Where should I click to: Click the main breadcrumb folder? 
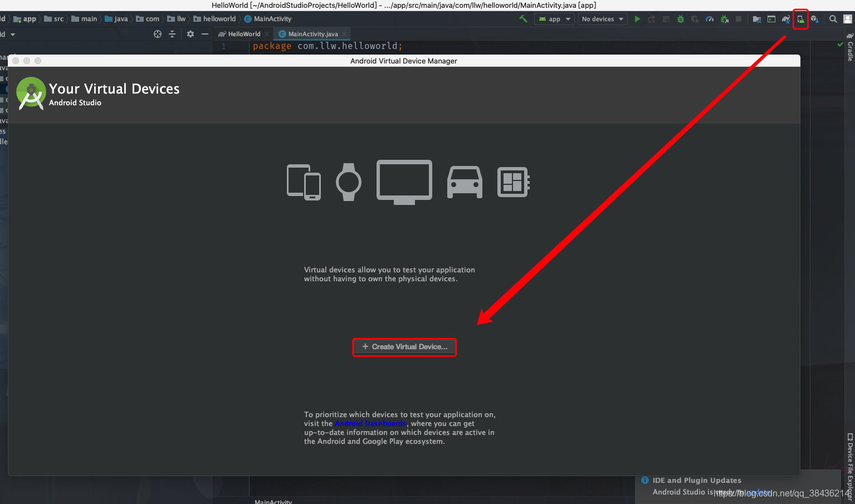point(84,19)
